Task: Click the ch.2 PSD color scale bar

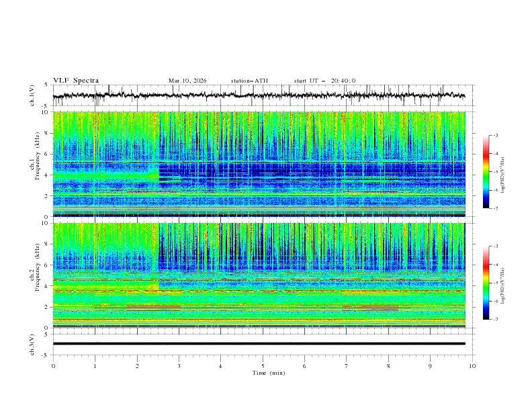Action: [x=486, y=283]
